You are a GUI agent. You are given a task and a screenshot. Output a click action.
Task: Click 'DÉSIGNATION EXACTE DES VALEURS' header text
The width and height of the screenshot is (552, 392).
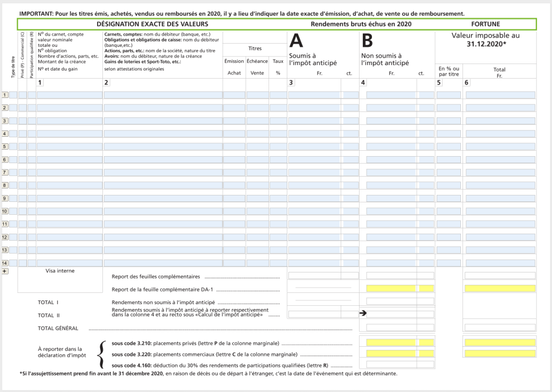coord(153,24)
